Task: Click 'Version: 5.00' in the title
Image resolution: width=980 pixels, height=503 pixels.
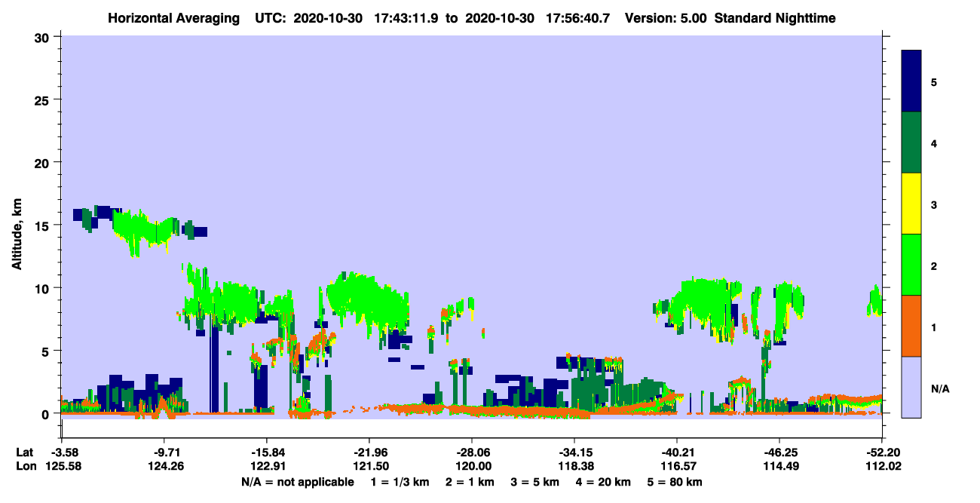Action: 666,18
